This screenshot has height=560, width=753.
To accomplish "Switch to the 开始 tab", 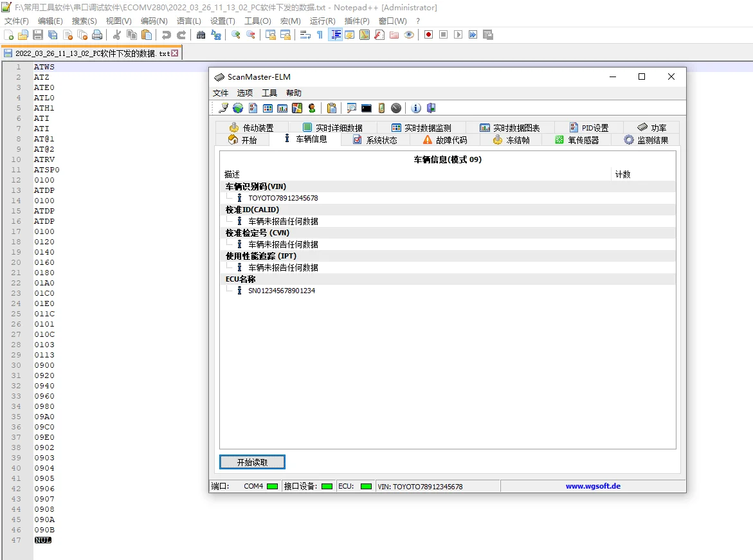I will (242, 140).
